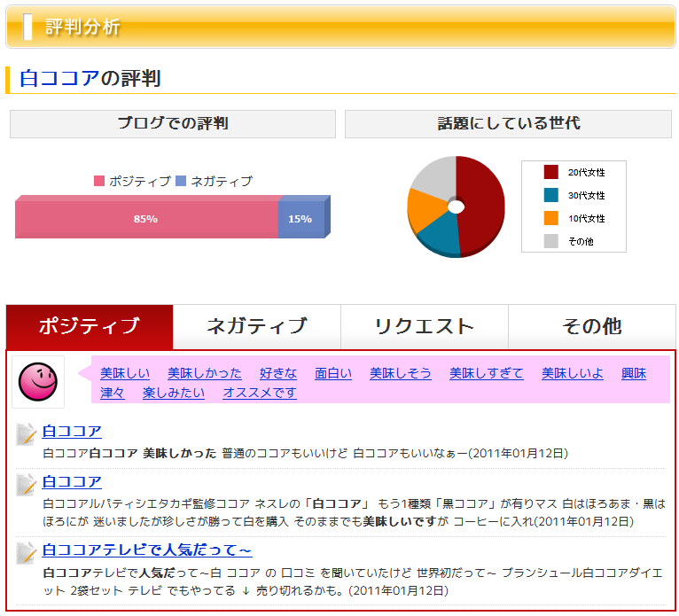Click the orange 10代女性 legend swatch
The width and height of the screenshot is (679, 616).
point(550,218)
